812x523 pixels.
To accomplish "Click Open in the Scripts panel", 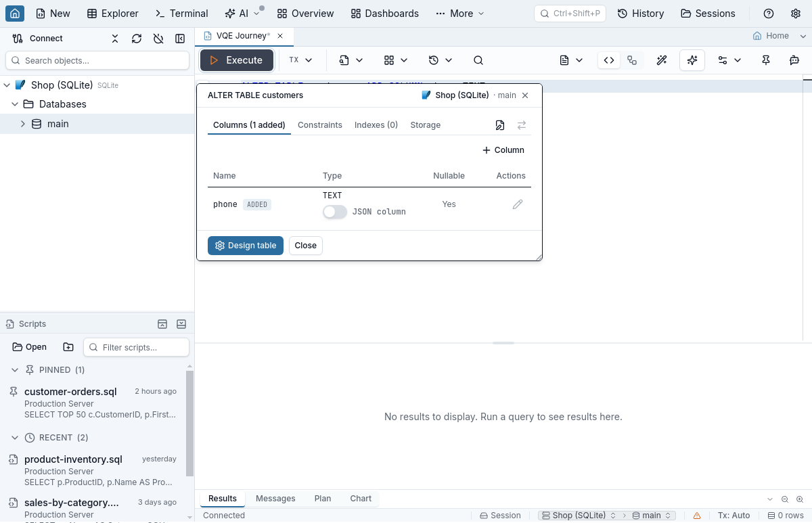I will click(30, 347).
